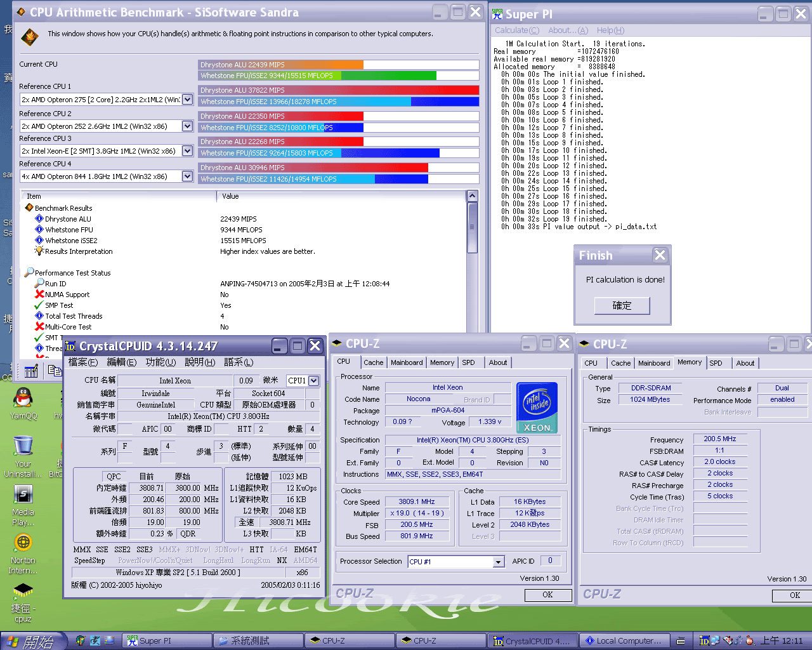
Task: Open the Local Computer taskbar button
Action: [626, 641]
